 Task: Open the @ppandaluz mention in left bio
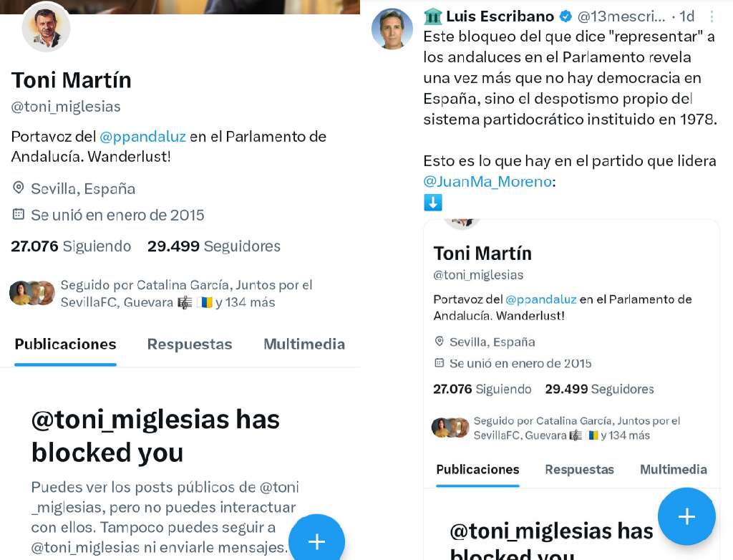142,137
